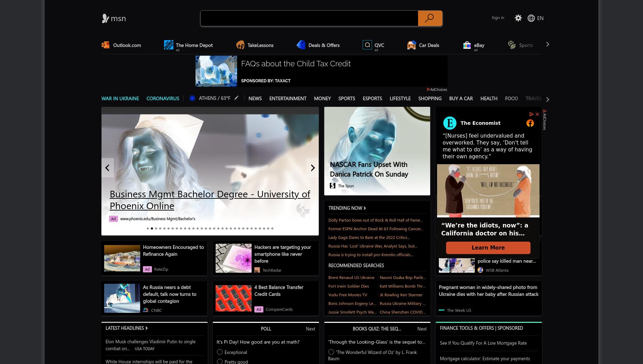Select 'The Wonderful Wizard of Oz' quiz answer
This screenshot has width=643, height=364.
(x=331, y=352)
